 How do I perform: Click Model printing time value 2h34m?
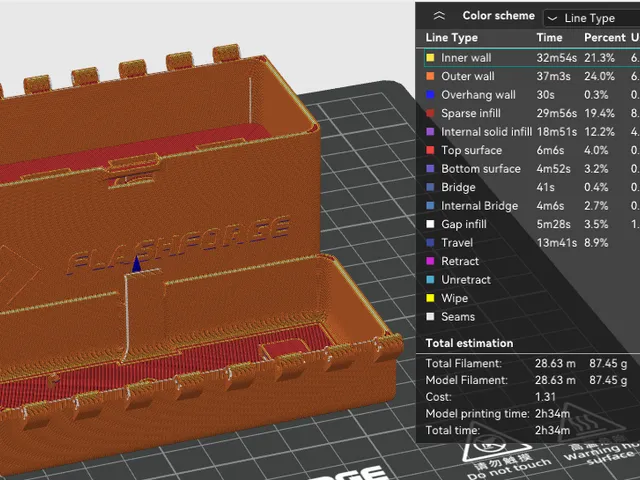pyautogui.click(x=552, y=413)
